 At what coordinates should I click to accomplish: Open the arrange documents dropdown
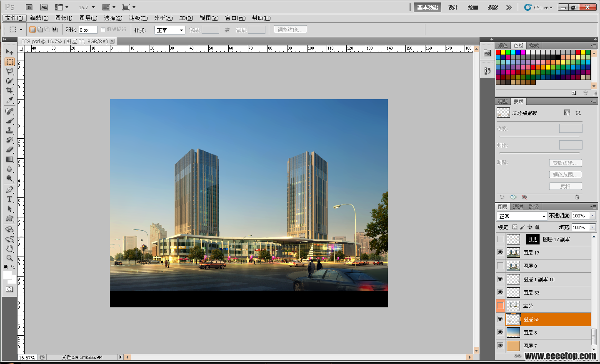pyautogui.click(x=109, y=7)
